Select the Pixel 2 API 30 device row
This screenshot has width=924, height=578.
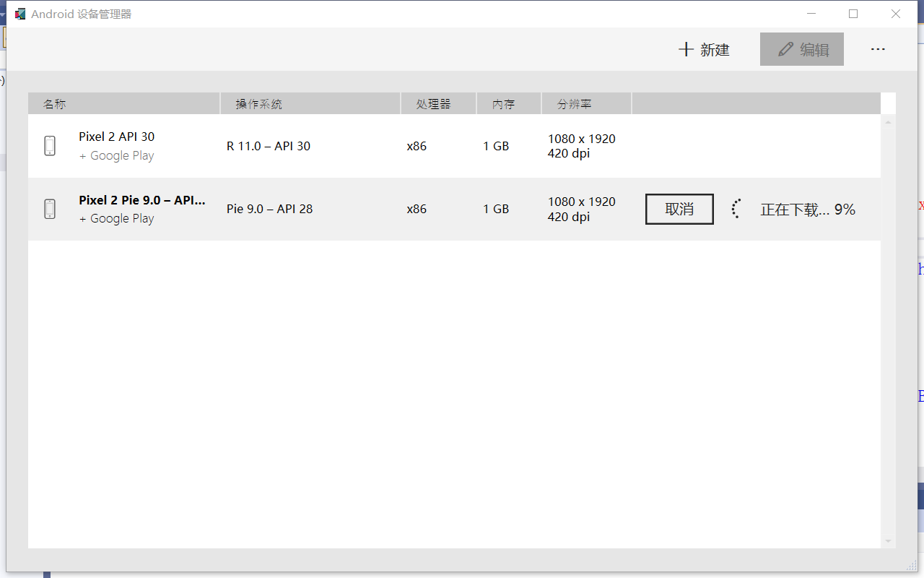click(x=325, y=145)
